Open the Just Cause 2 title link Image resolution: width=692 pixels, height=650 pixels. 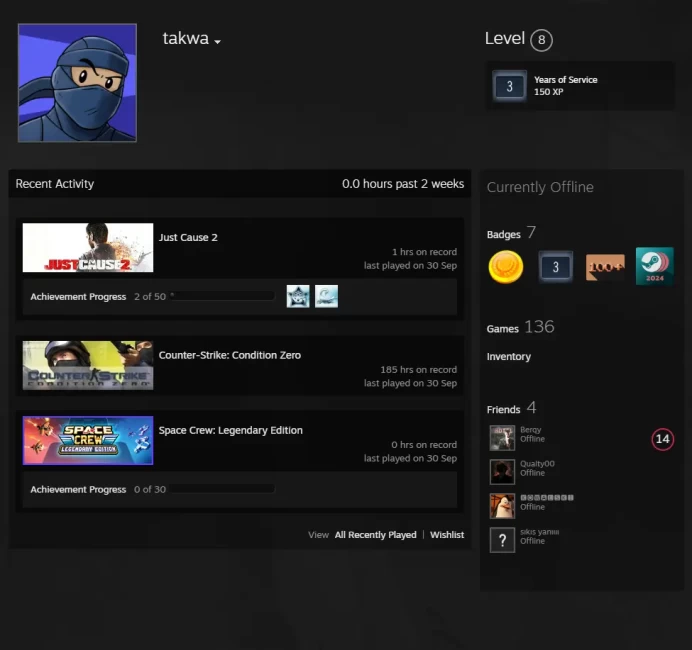click(188, 237)
